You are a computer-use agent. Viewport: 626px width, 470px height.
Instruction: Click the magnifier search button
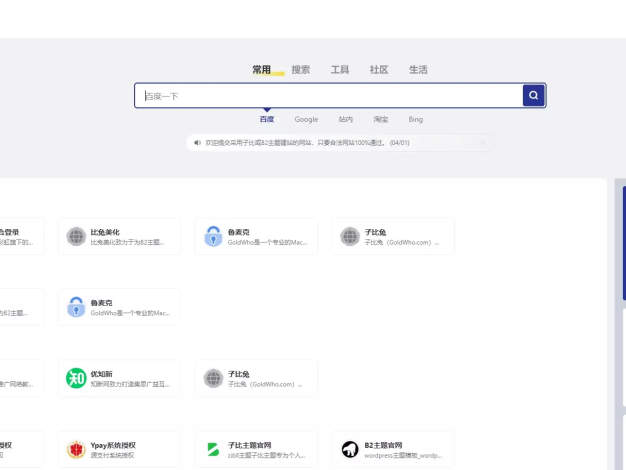click(x=533, y=95)
